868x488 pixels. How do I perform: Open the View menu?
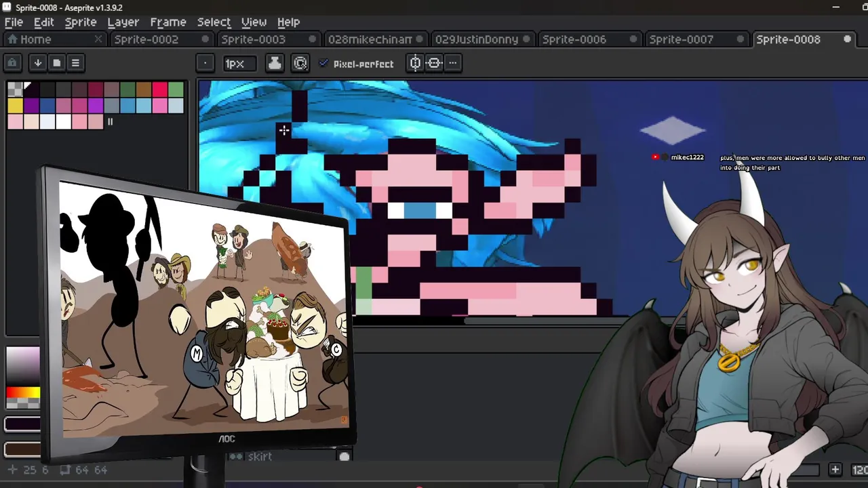(x=254, y=22)
